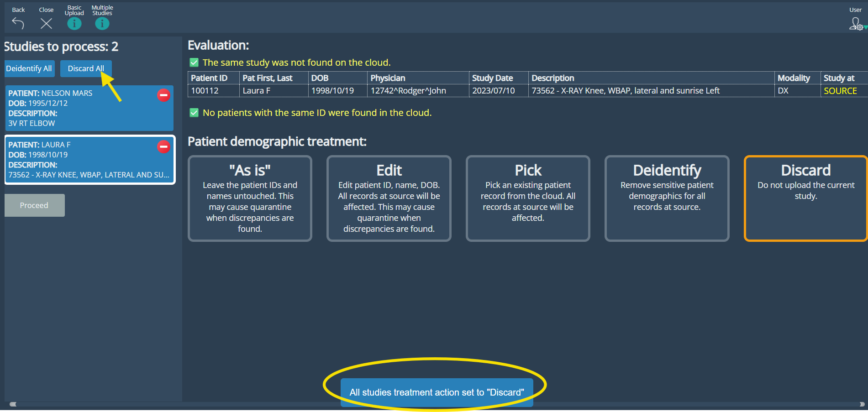Screen dimensions: 868x412
Task: Toggle 'same study not found' checkbox
Action: [x=194, y=63]
